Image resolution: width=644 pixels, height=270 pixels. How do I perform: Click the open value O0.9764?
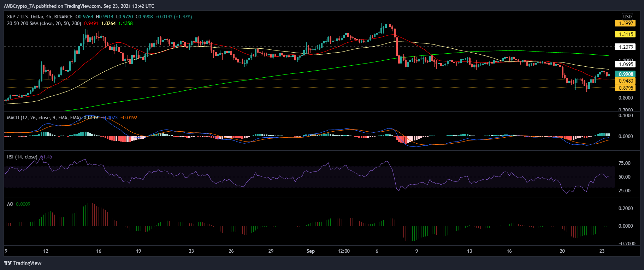point(85,17)
